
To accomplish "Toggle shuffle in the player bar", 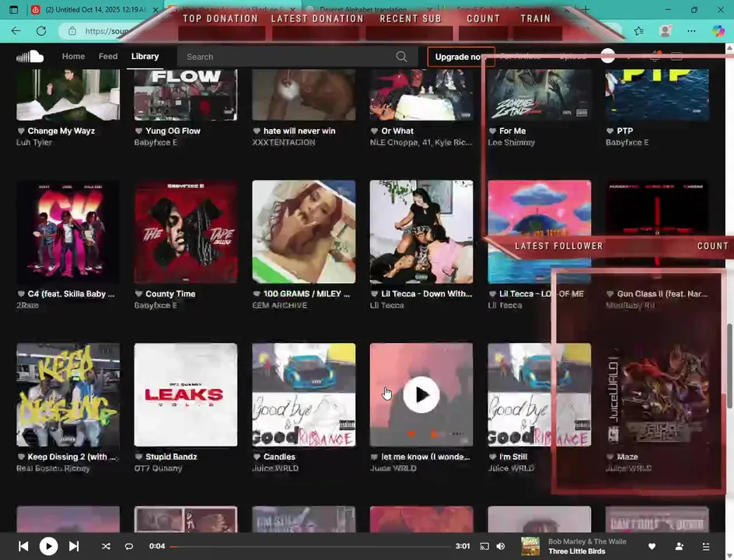I will coord(107,546).
